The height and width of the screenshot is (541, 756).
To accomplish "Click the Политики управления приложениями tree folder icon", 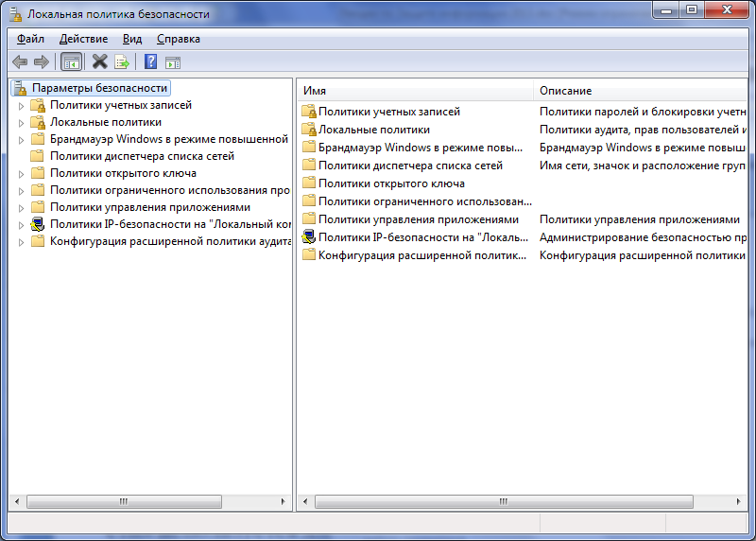I will (38, 207).
